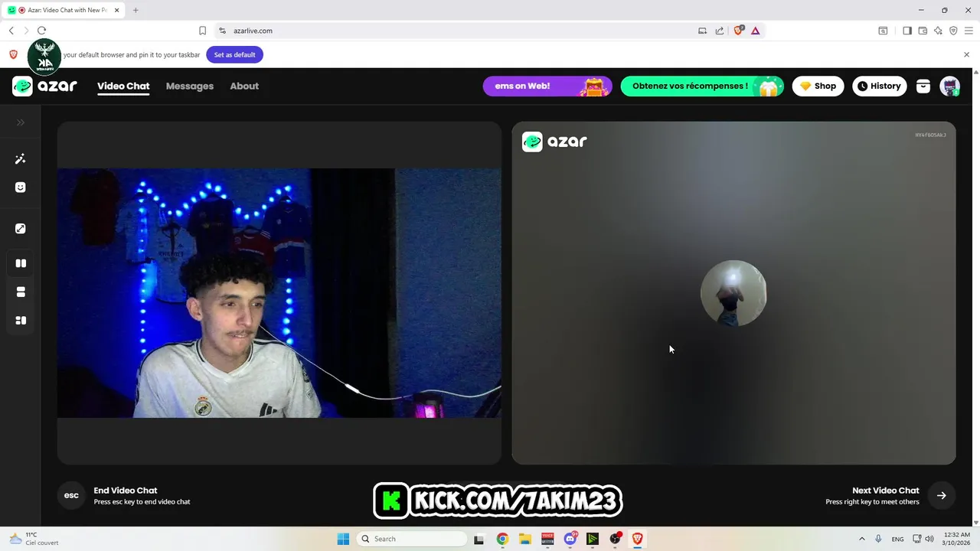Click the microphone icon in system tray
Screen dimensions: 980x551
pos(878,539)
